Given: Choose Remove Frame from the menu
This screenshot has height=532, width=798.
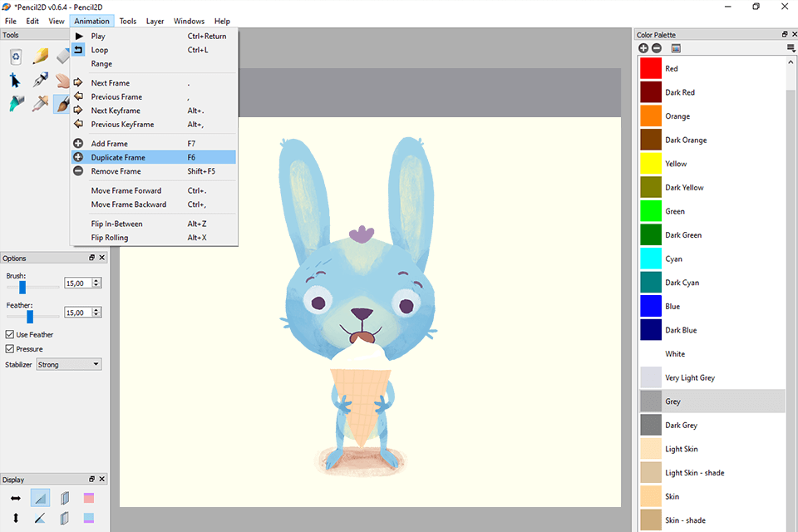Looking at the screenshot, I should point(116,171).
